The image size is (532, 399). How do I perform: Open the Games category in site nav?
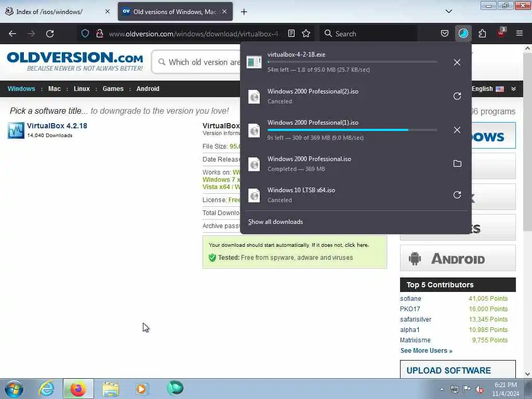click(x=113, y=88)
